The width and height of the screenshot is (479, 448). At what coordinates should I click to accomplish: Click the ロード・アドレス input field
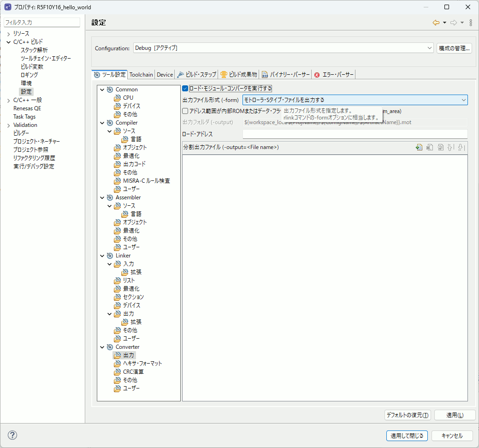tap(355, 134)
